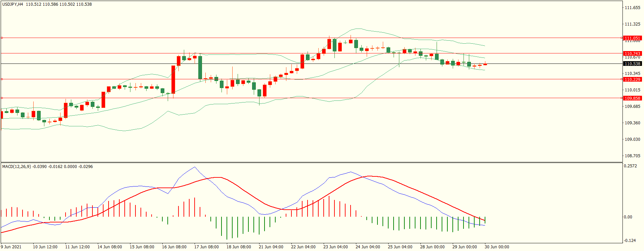
Task: Click the 110.015 price axis value
Action: (x=632, y=90)
